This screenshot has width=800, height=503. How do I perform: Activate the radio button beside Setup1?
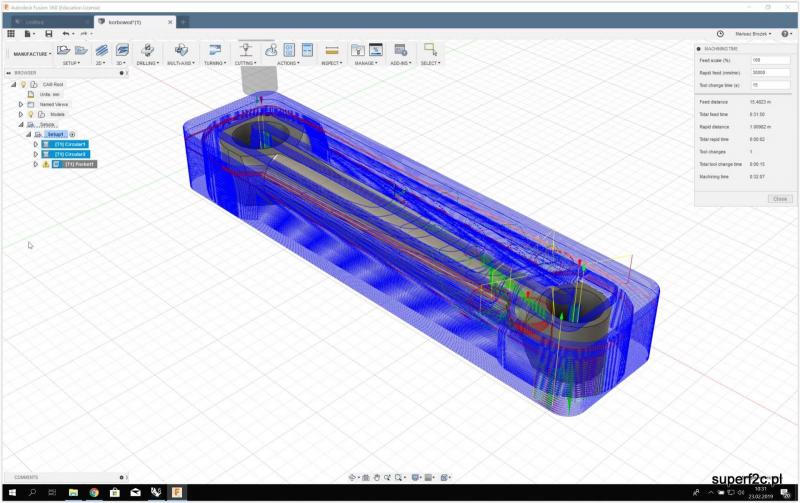(x=72, y=134)
